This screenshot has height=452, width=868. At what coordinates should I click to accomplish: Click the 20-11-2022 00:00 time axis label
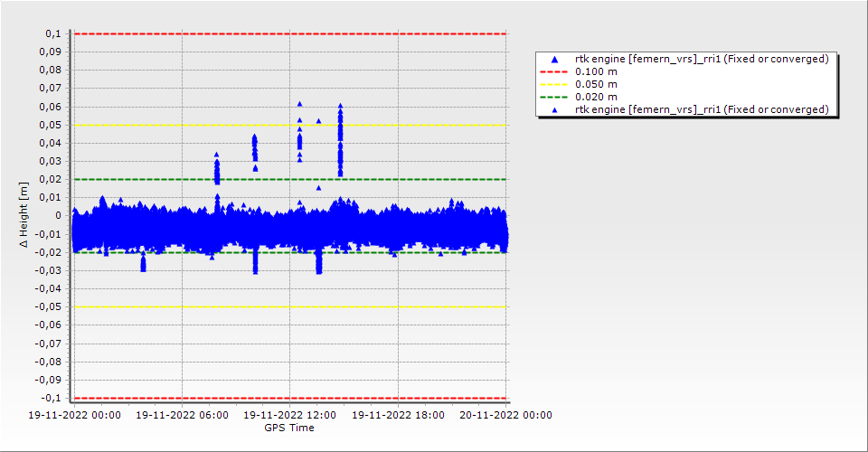point(506,416)
